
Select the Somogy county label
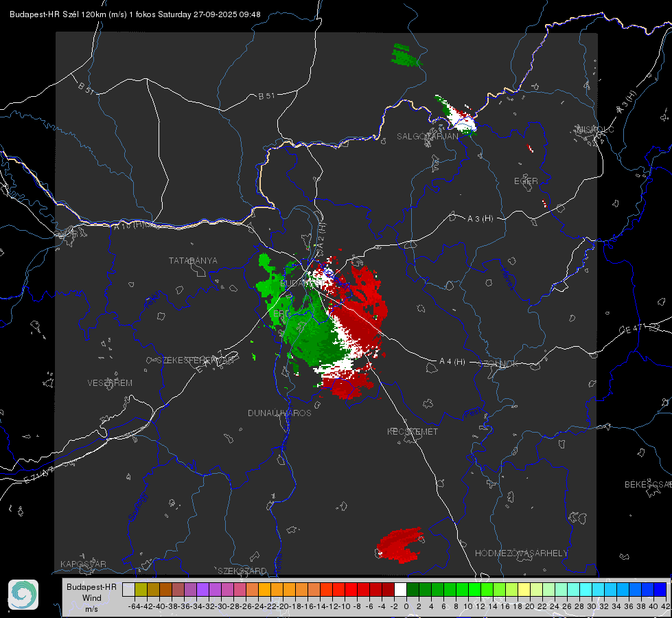coord(138,507)
